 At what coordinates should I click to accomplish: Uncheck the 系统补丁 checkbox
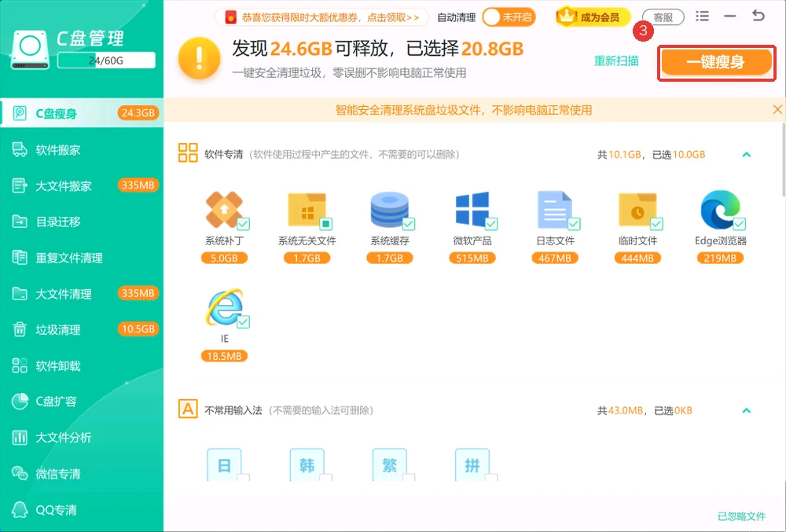(x=244, y=223)
